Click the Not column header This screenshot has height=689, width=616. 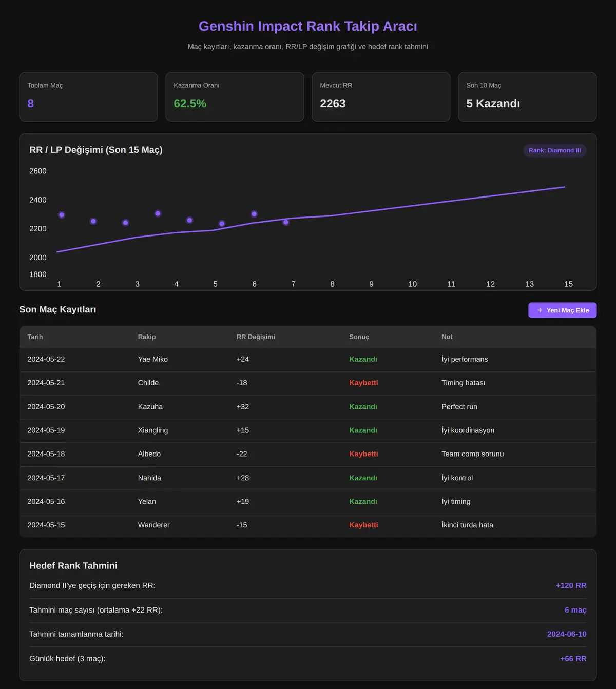coord(447,337)
